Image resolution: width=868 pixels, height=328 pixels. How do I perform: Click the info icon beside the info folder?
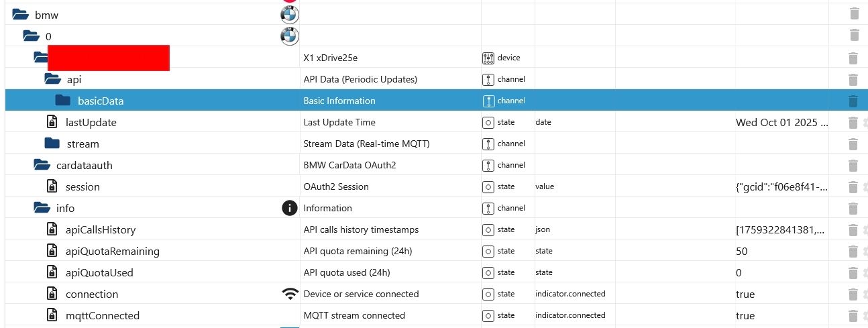tap(289, 208)
